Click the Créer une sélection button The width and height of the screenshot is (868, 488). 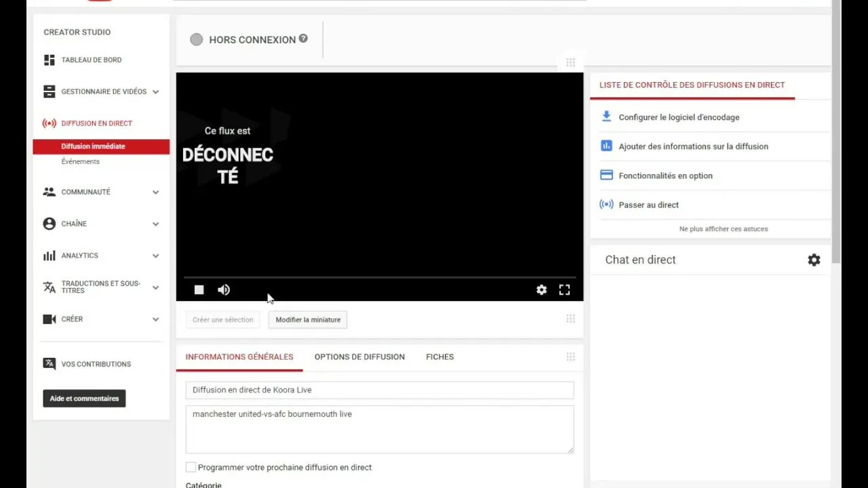pyautogui.click(x=222, y=320)
